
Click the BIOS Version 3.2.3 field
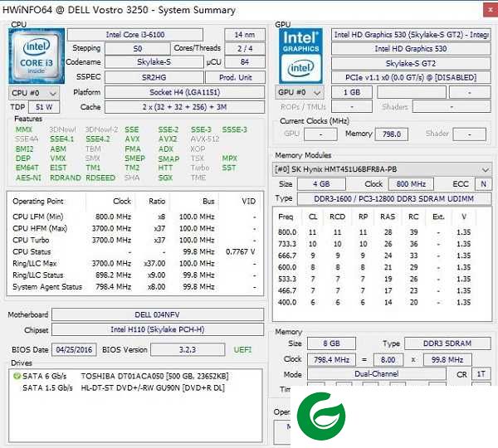tap(188, 350)
